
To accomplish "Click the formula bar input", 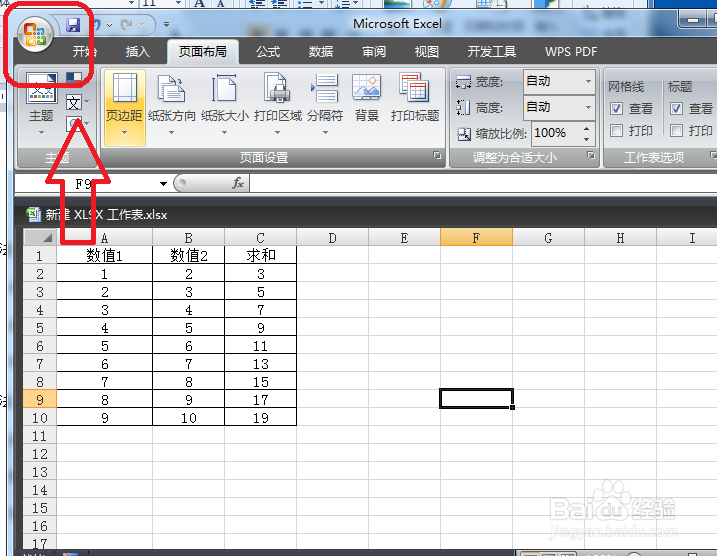I will [x=483, y=183].
